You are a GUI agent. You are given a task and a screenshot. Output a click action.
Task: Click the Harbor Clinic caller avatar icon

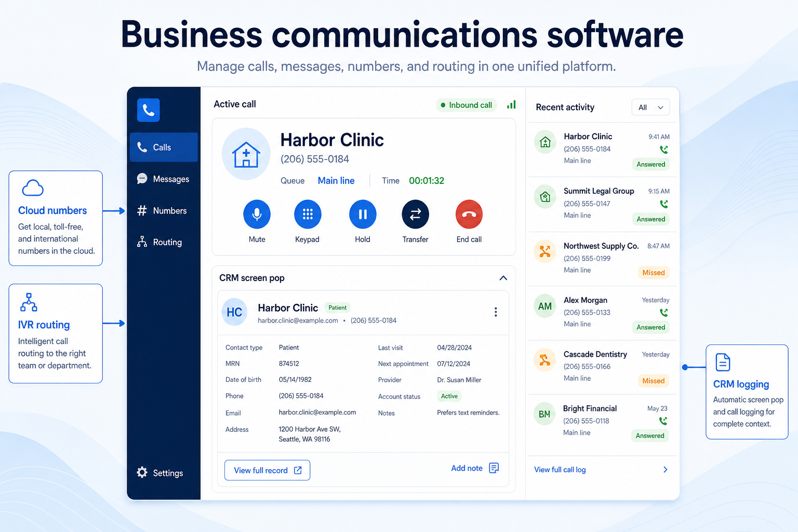click(246, 154)
